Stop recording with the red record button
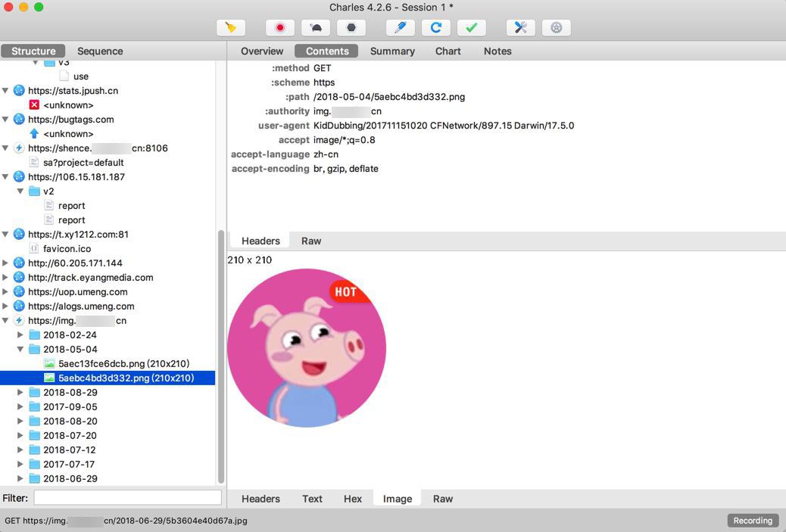This screenshot has width=786, height=532. click(x=280, y=27)
